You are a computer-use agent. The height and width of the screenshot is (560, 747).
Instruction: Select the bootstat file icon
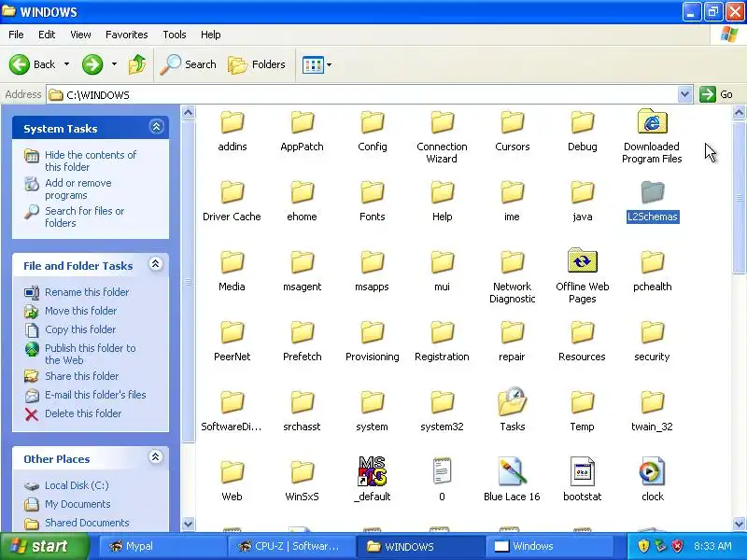click(x=582, y=479)
